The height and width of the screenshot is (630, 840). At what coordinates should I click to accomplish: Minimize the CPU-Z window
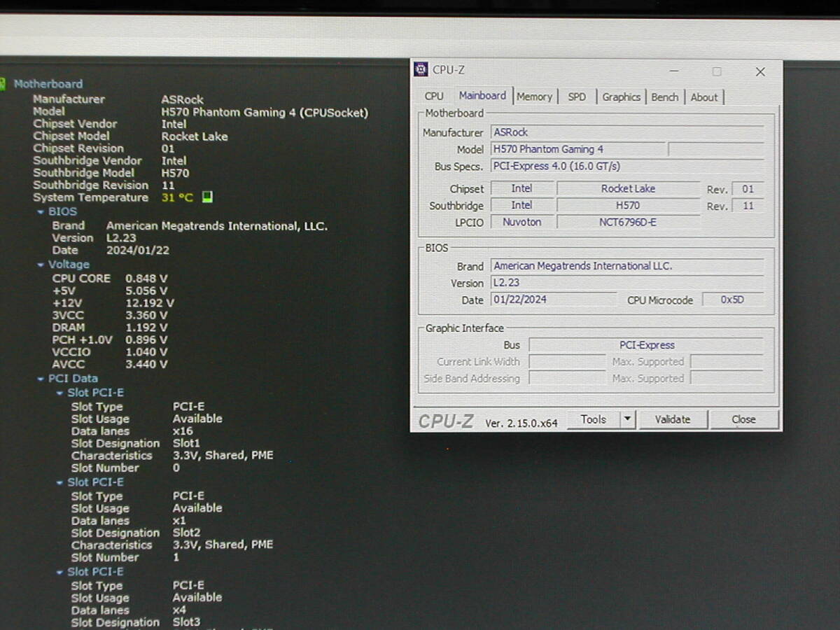(x=673, y=71)
